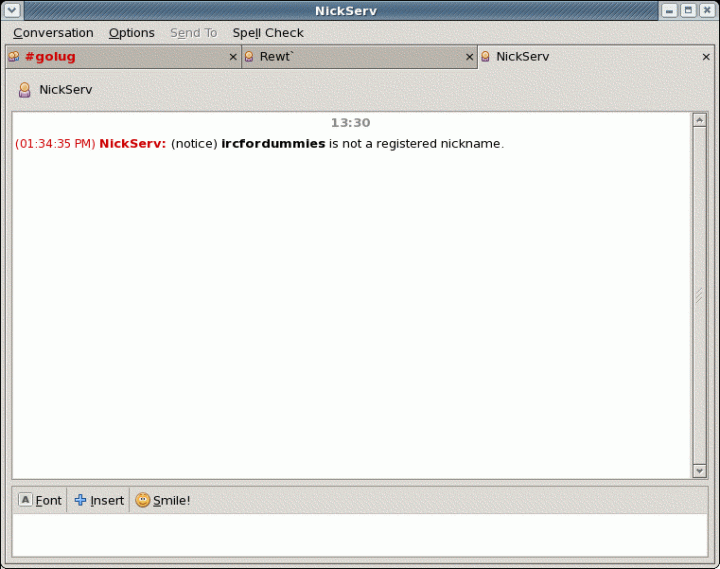
Task: Open the Conversation menu
Action: 53,33
